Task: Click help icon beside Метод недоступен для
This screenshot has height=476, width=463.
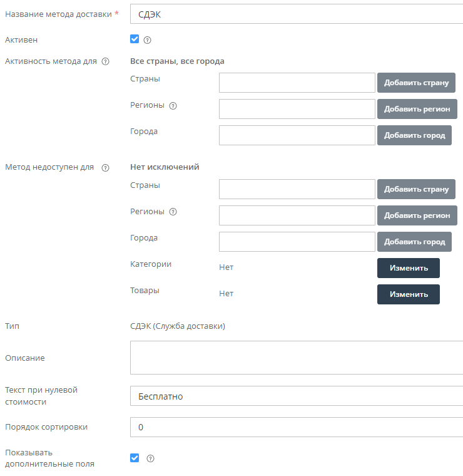Action: pyautogui.click(x=105, y=168)
